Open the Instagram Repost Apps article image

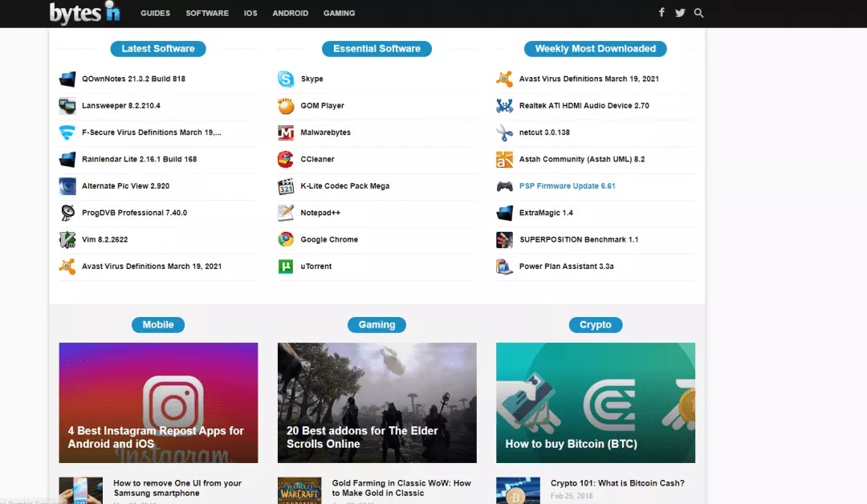pos(158,402)
